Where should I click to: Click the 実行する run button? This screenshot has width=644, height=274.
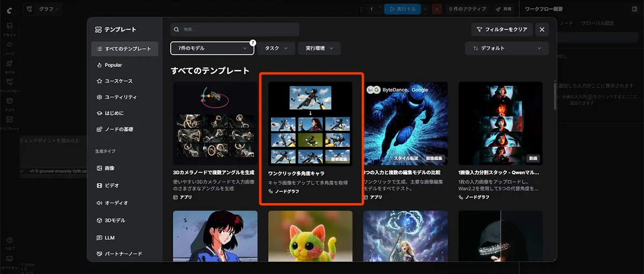click(x=402, y=9)
